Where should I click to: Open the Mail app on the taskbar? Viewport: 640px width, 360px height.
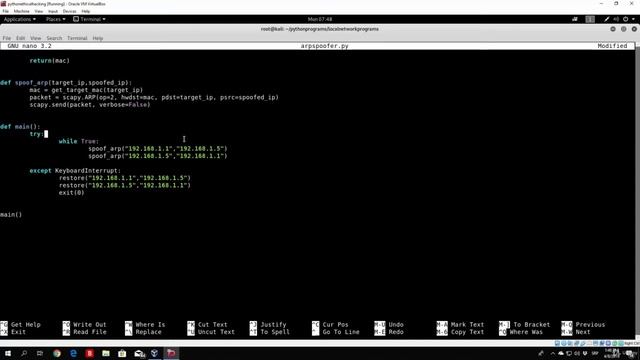click(139, 353)
